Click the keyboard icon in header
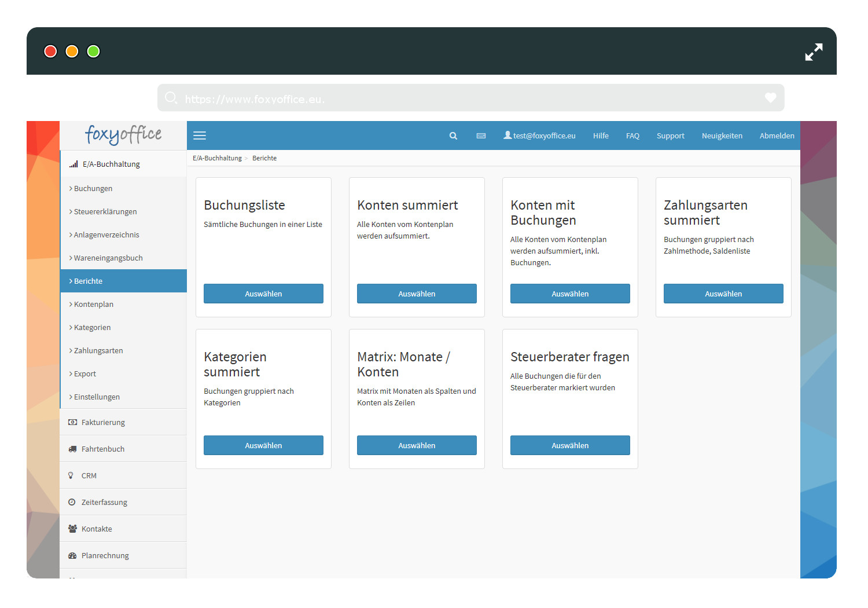 481,135
